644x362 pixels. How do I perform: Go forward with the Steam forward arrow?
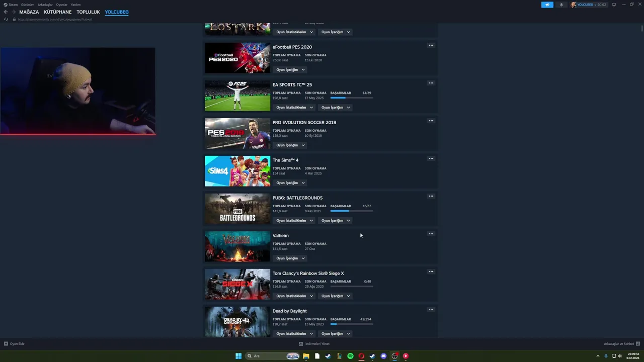pyautogui.click(x=14, y=12)
